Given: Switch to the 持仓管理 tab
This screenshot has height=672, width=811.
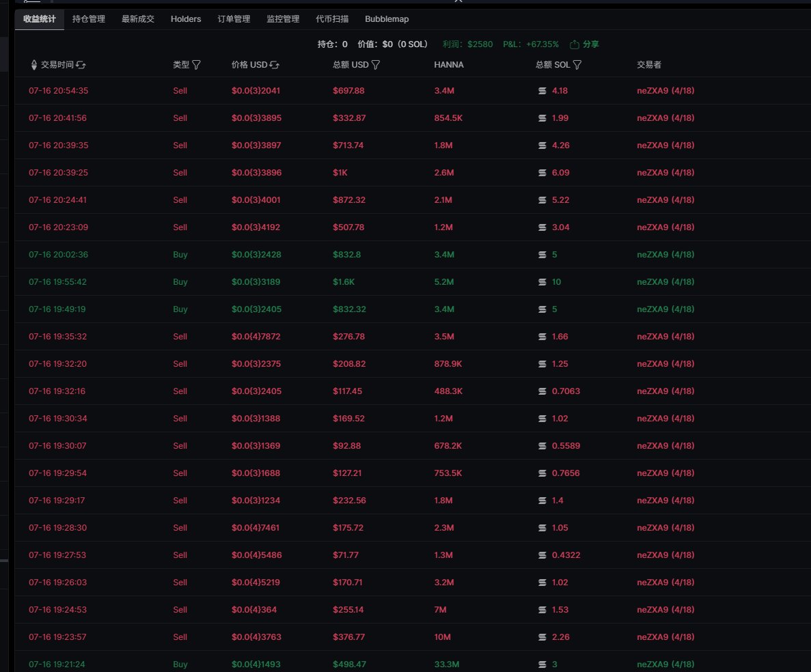Looking at the screenshot, I should (x=88, y=19).
